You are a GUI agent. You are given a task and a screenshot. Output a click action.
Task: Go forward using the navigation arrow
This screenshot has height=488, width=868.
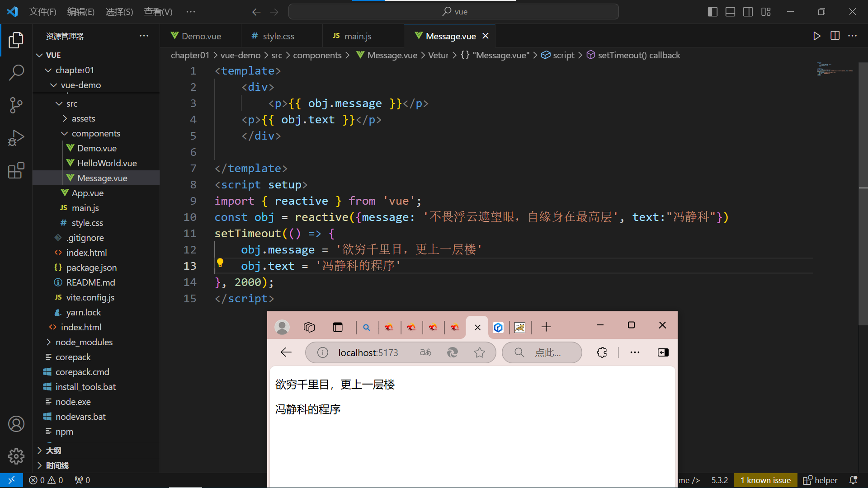274,12
